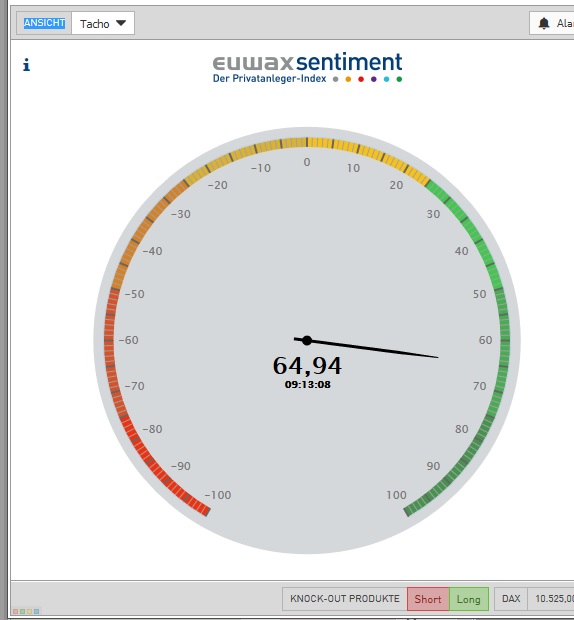Screen dimensions: 574x620
Task: Click the gauge label -60
Action: tap(129, 340)
